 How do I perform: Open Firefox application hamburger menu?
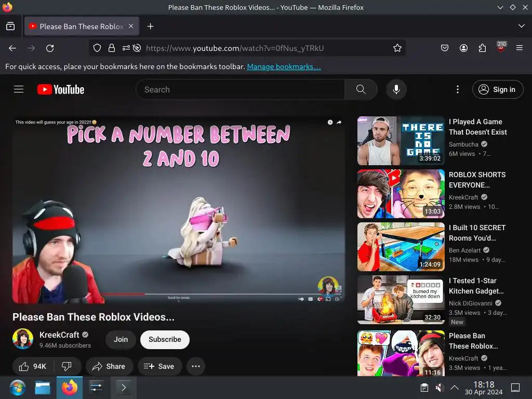520,48
